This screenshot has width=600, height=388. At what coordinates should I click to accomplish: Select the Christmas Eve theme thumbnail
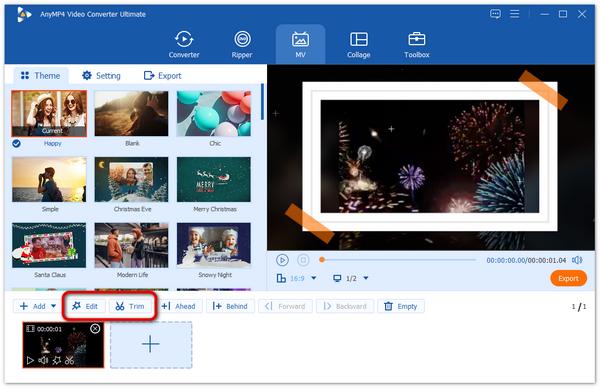click(x=131, y=179)
